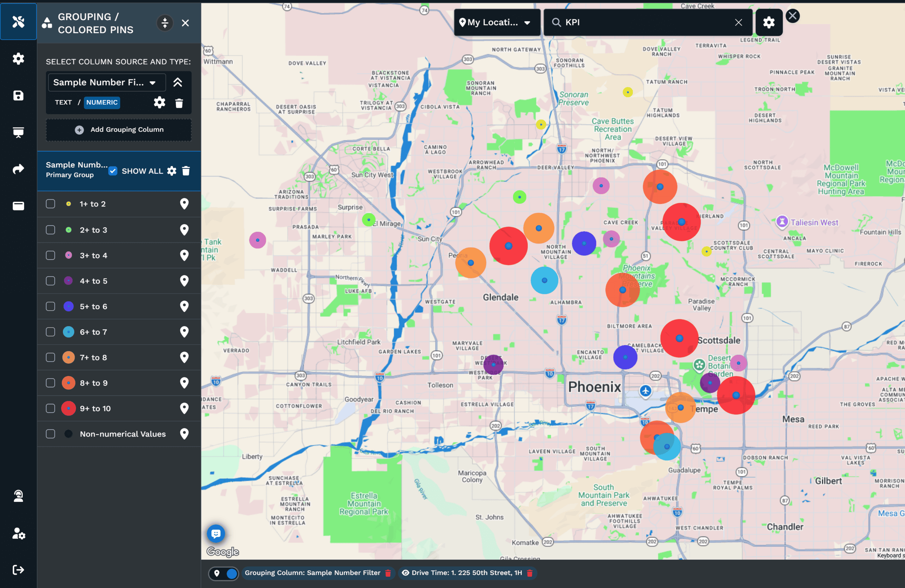
Task: Toggle the pin/circle switch in bottom bar
Action: point(223,573)
